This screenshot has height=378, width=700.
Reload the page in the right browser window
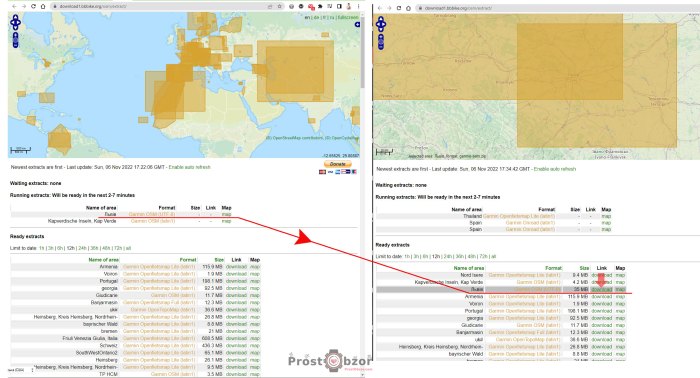pyautogui.click(x=399, y=8)
